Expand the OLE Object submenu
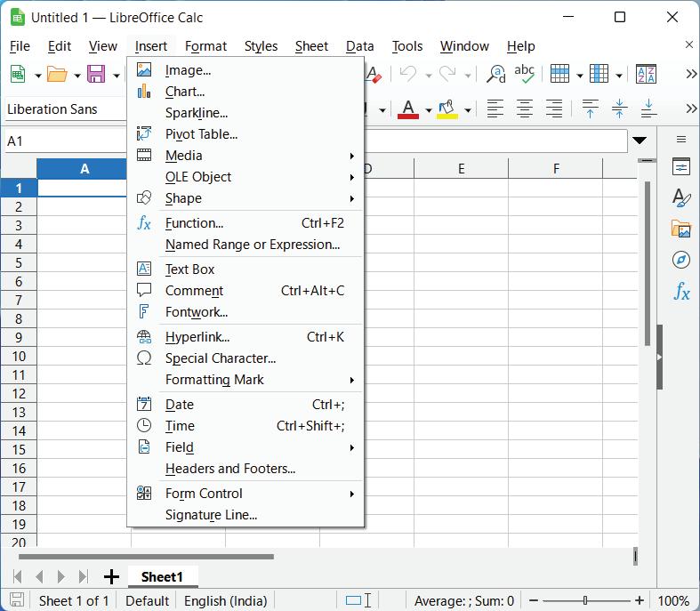The height and width of the screenshot is (611, 700). [352, 177]
